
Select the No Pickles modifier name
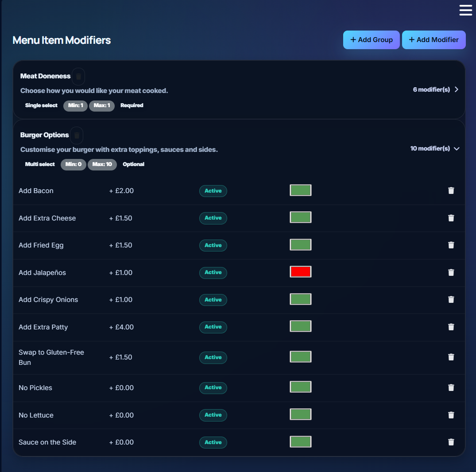pos(35,387)
